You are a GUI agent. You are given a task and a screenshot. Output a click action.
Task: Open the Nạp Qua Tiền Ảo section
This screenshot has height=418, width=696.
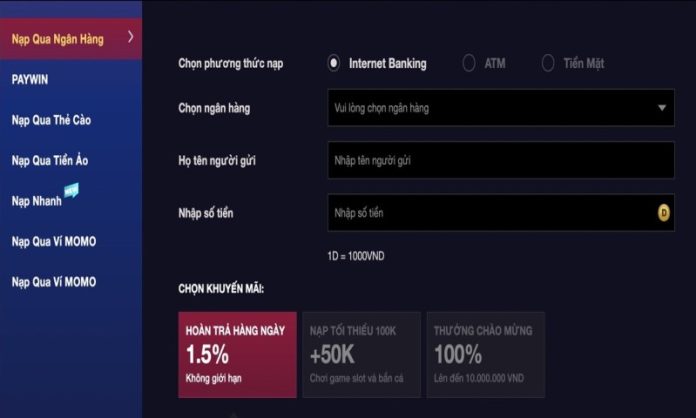click(x=51, y=160)
